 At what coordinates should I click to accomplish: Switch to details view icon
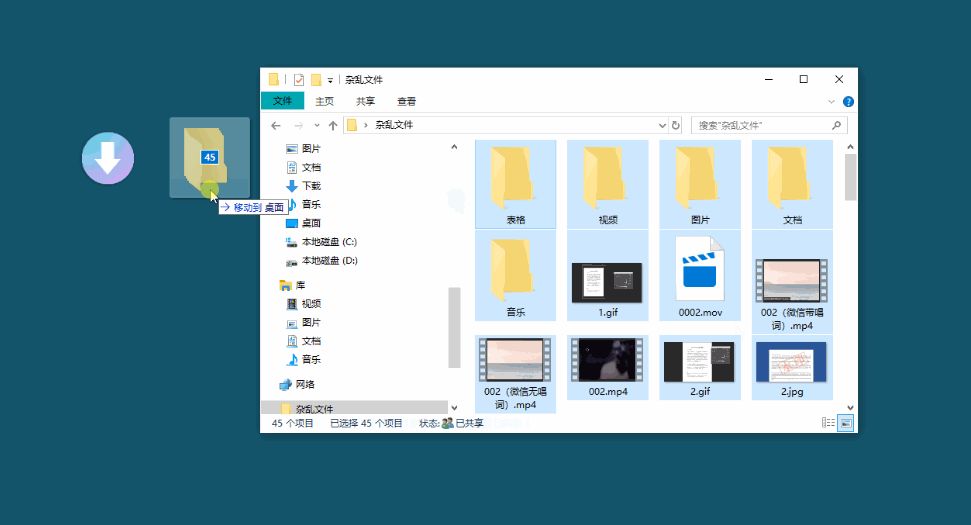pyautogui.click(x=828, y=423)
